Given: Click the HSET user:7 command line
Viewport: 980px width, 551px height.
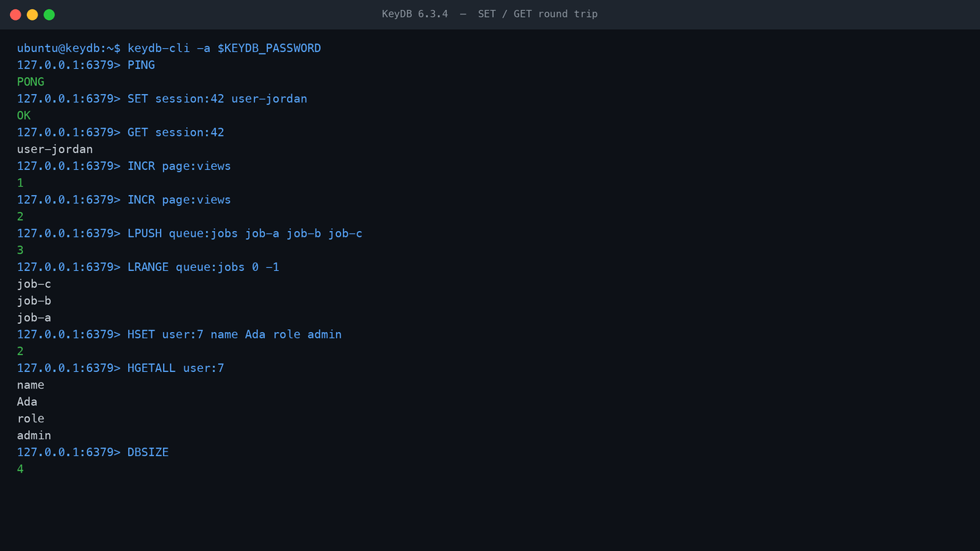Looking at the screenshot, I should pyautogui.click(x=179, y=334).
